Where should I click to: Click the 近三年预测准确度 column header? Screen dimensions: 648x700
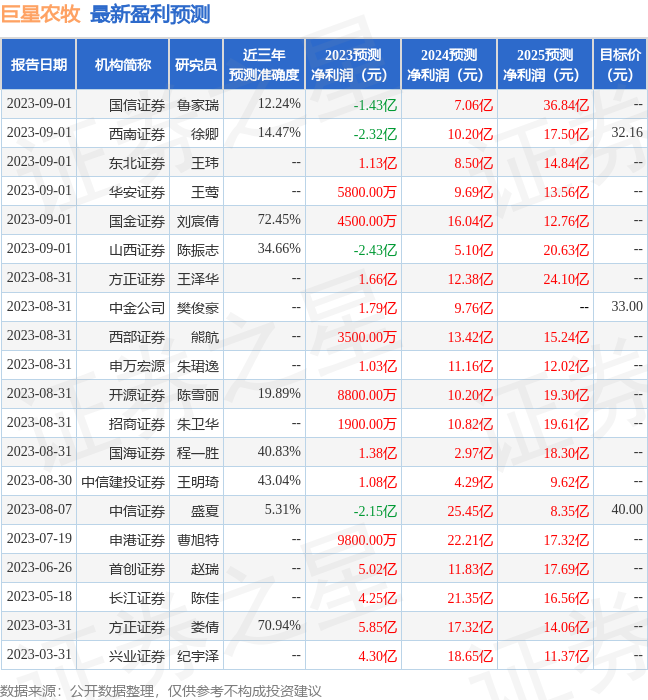[x=264, y=65]
